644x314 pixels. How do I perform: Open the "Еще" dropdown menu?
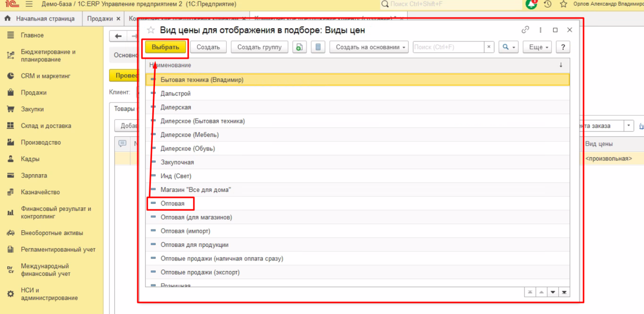tap(537, 47)
